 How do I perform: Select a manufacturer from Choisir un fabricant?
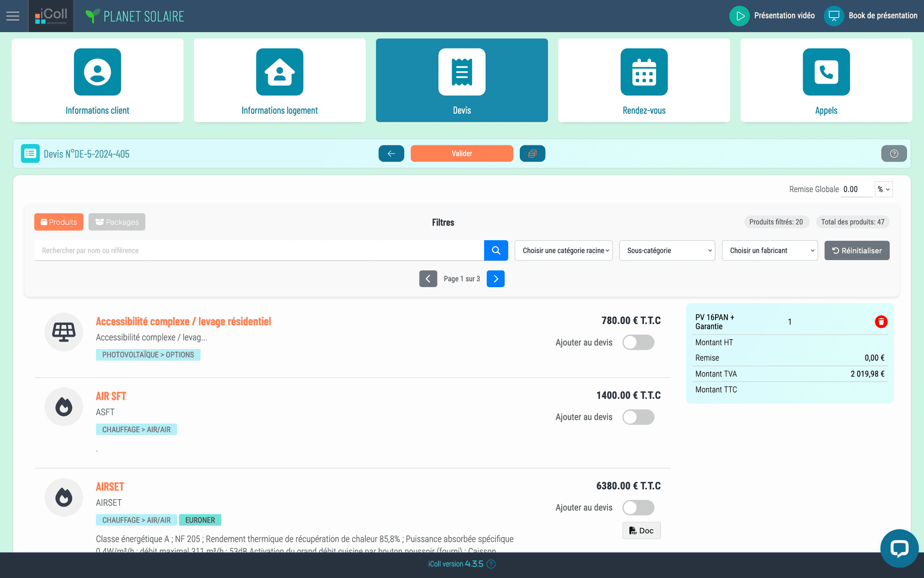[x=769, y=250]
